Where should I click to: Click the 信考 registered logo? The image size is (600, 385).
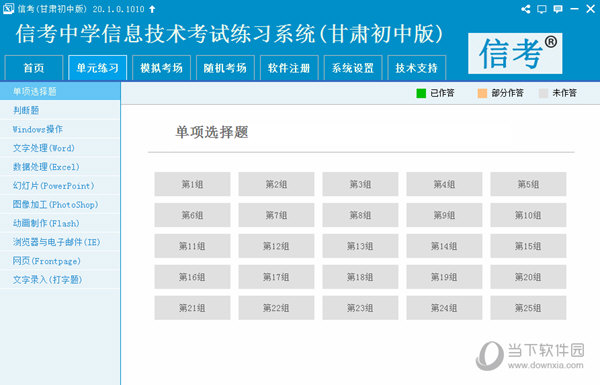coord(515,53)
